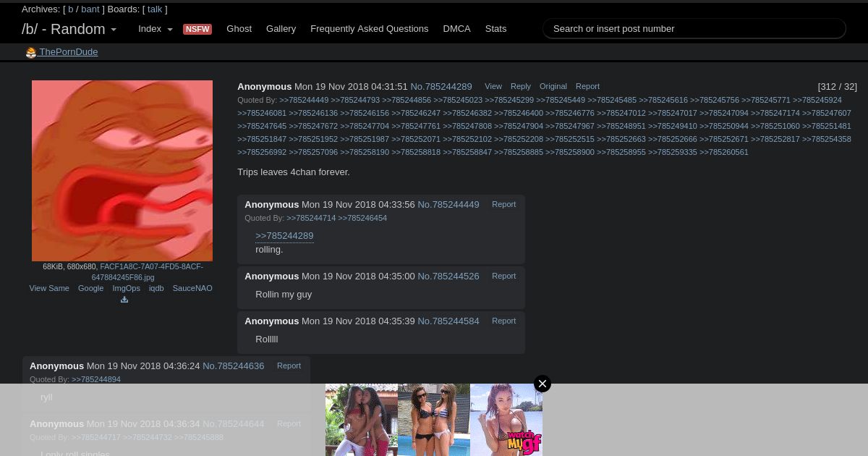The width and height of the screenshot is (868, 456).
Task: Open the b archive link
Action: point(71,9)
